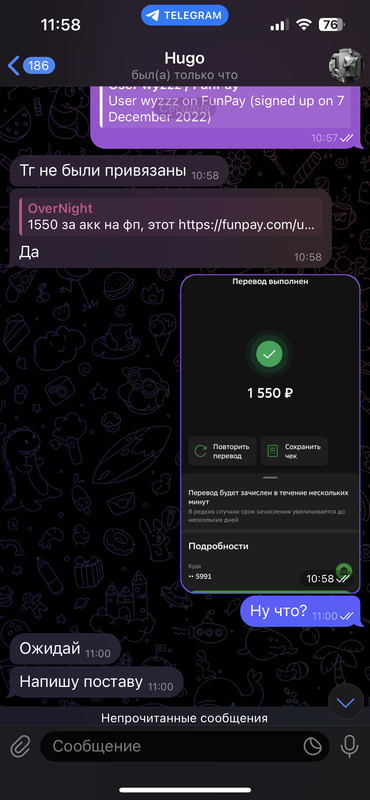Tap the Непрочитанные сообщения divider bar
This screenshot has height=800, width=370.
click(x=185, y=718)
